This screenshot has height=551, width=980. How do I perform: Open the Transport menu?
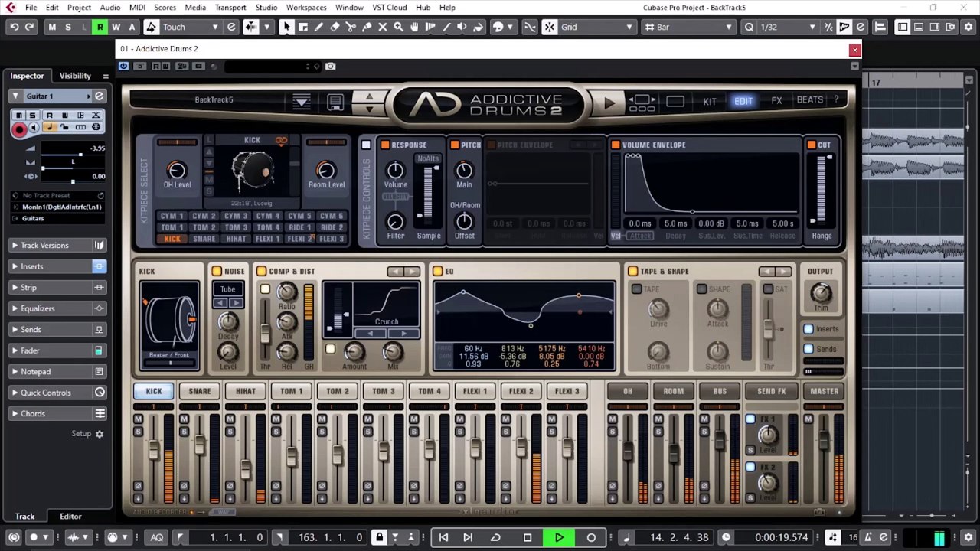[230, 8]
